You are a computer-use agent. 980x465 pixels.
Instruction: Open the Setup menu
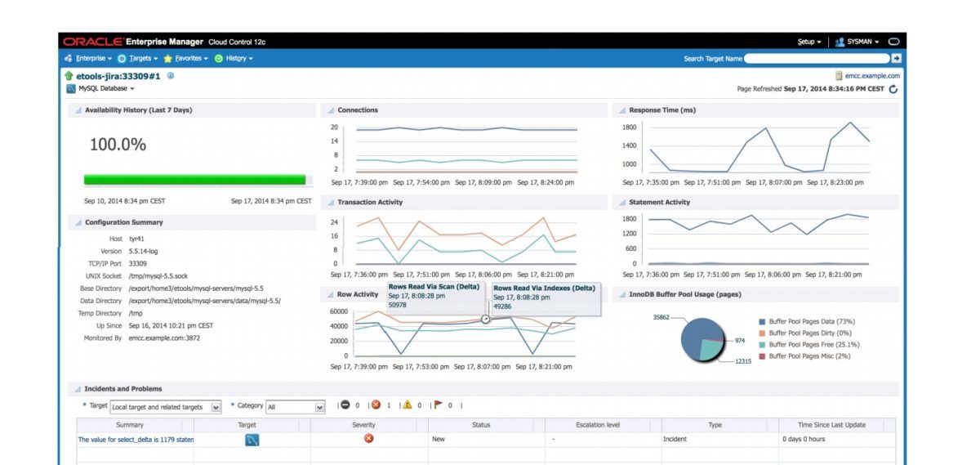(x=808, y=42)
